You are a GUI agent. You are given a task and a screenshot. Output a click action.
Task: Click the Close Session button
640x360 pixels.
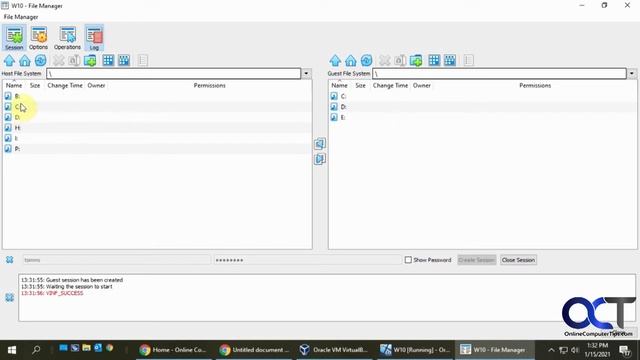[x=518, y=260]
